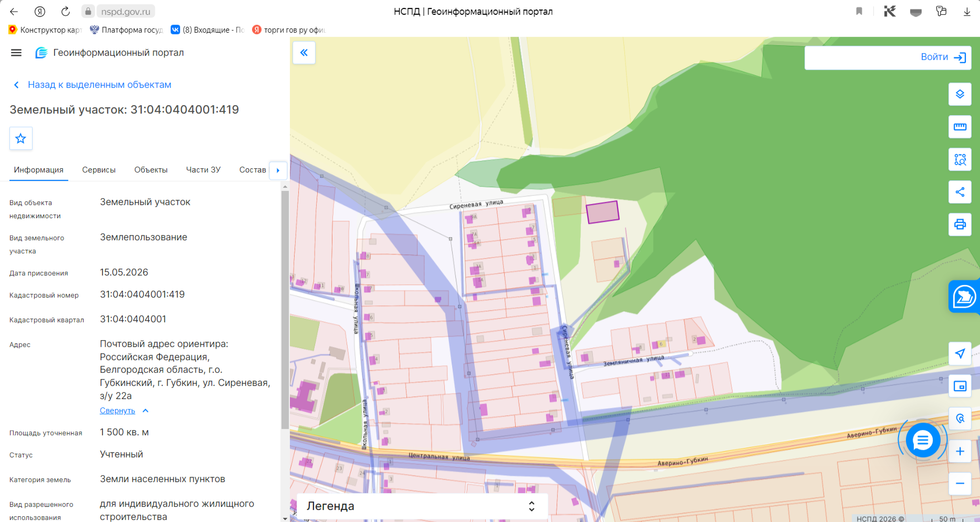Screen dimensions: 980x522
Task: Click the site lock security icon
Action: [88, 12]
